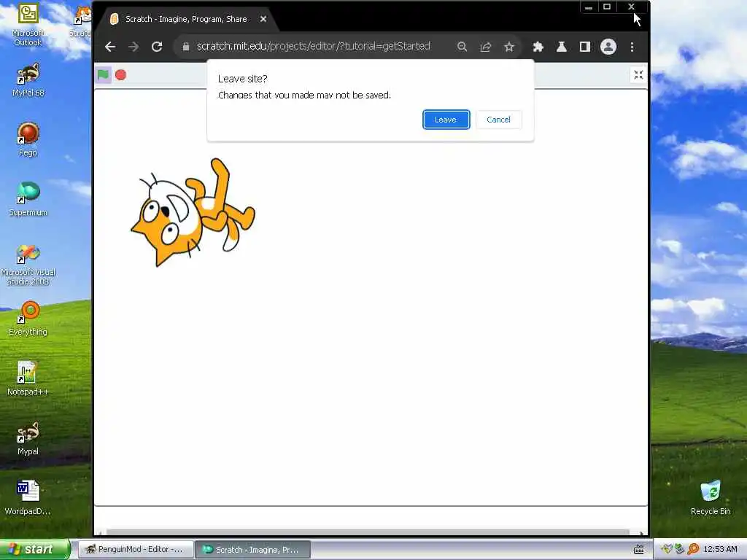
Task: Toggle the browser side panel icon
Action: [584, 47]
